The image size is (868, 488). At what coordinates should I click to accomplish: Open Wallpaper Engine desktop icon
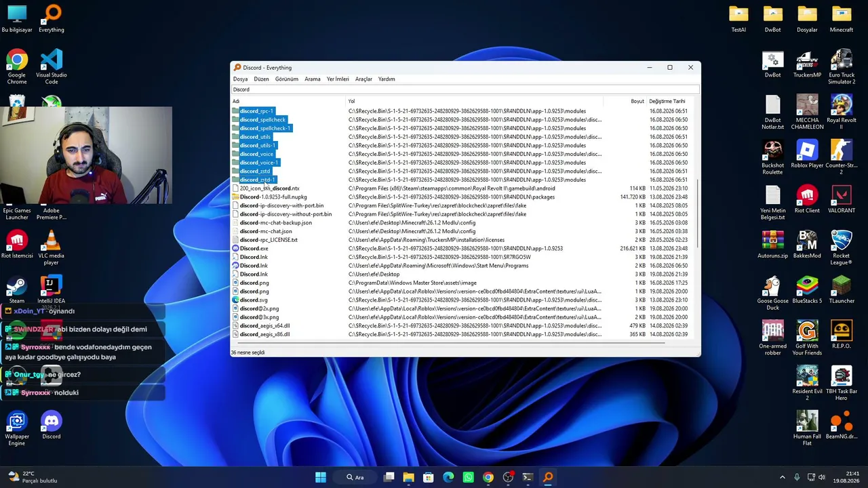click(x=17, y=429)
